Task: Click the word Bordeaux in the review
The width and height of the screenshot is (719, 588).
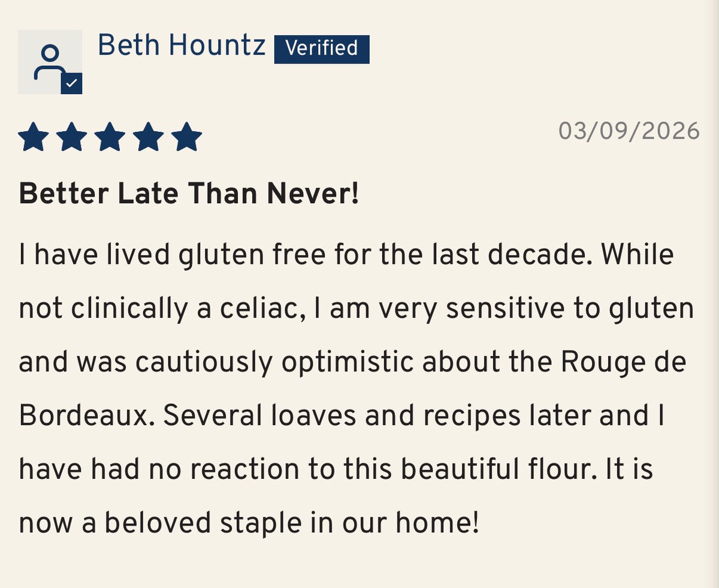Action: tap(83, 417)
